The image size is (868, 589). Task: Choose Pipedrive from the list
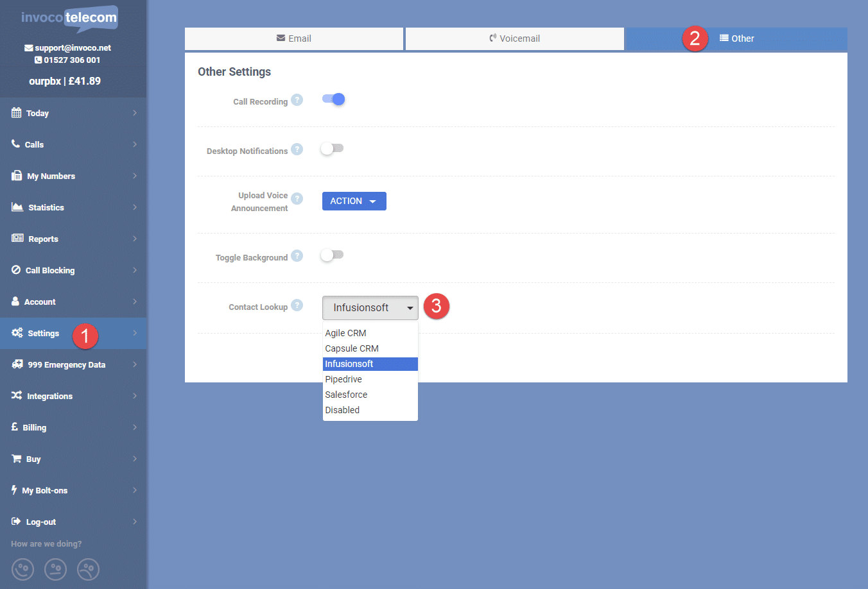pos(370,379)
